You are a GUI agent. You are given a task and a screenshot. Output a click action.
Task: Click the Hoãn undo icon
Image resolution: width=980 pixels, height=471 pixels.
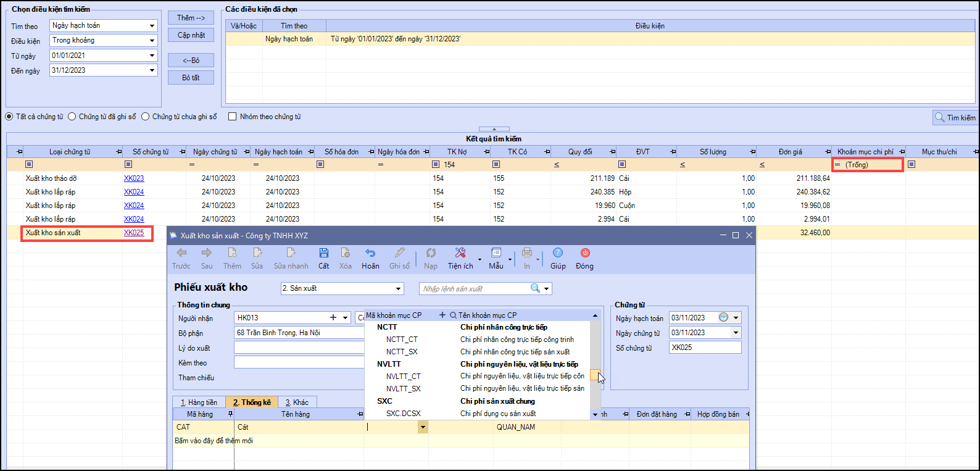click(x=370, y=253)
